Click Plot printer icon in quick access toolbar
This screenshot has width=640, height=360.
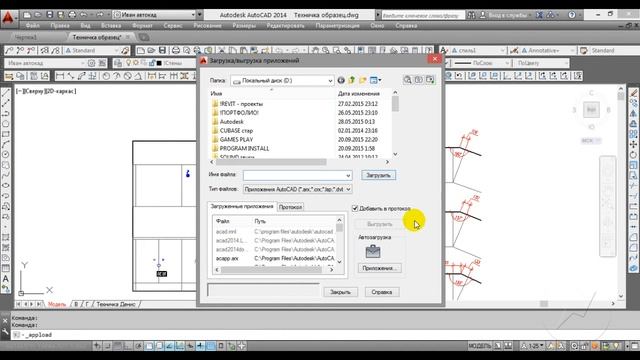click(x=72, y=15)
